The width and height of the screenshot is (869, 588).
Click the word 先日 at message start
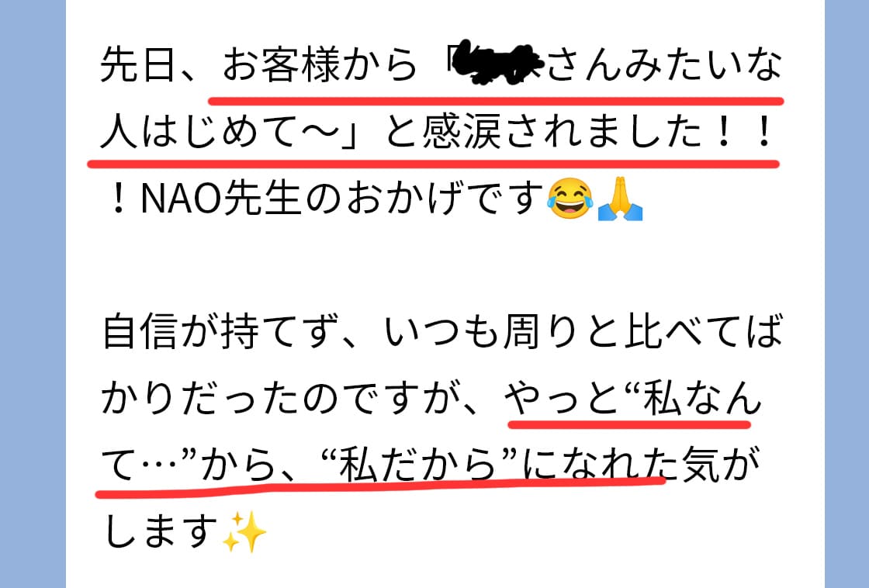click(x=137, y=65)
